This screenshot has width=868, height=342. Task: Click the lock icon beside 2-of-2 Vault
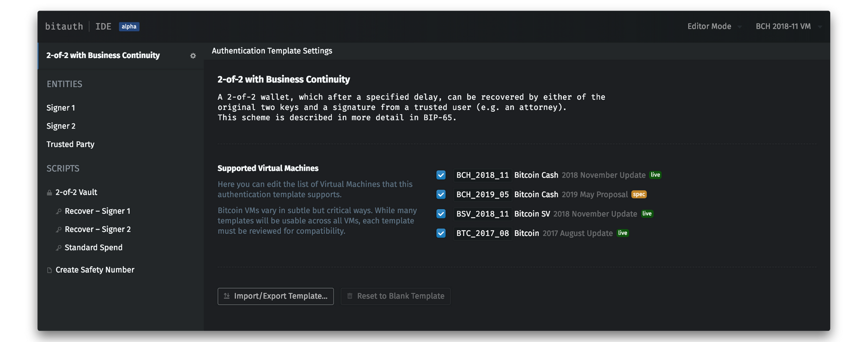(49, 193)
